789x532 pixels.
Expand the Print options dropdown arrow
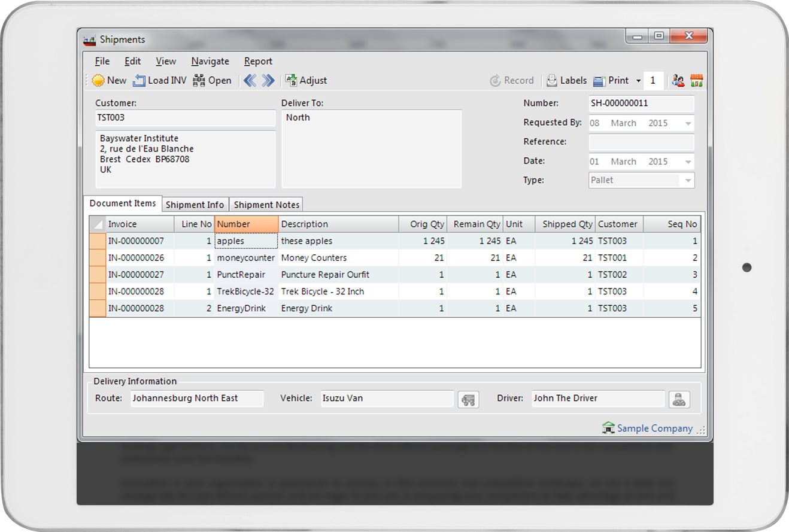pos(638,81)
